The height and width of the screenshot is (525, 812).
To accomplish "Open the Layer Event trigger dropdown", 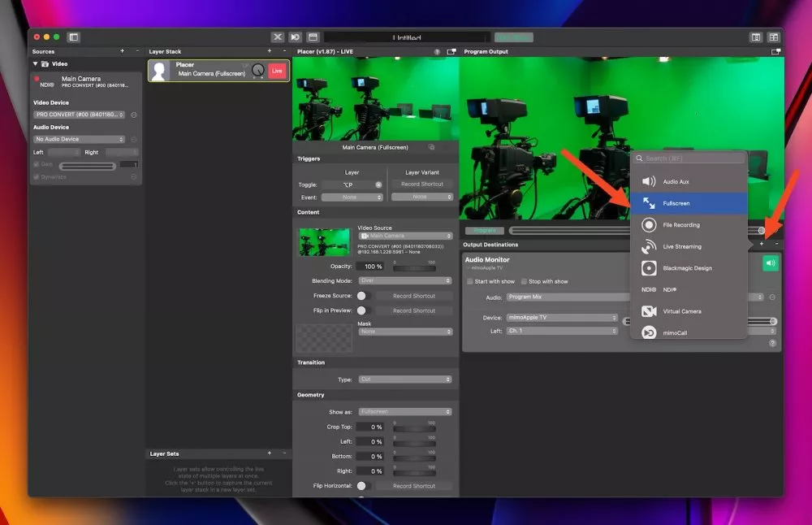I will (352, 197).
